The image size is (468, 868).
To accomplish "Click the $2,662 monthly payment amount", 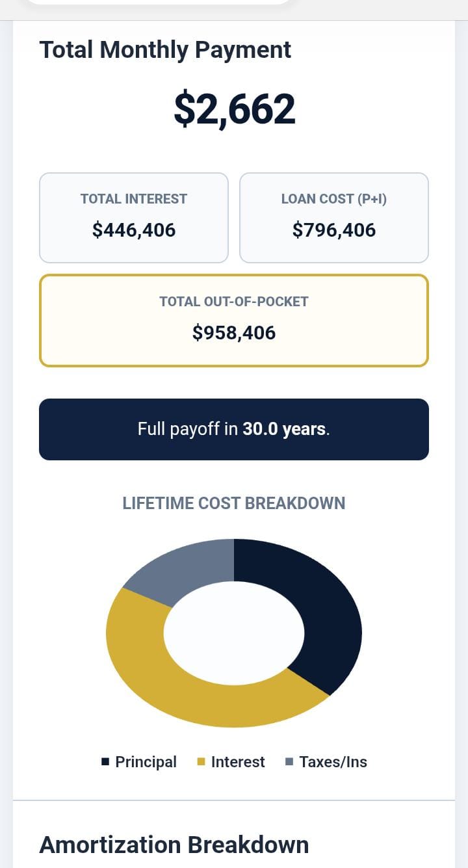I will tap(234, 109).
